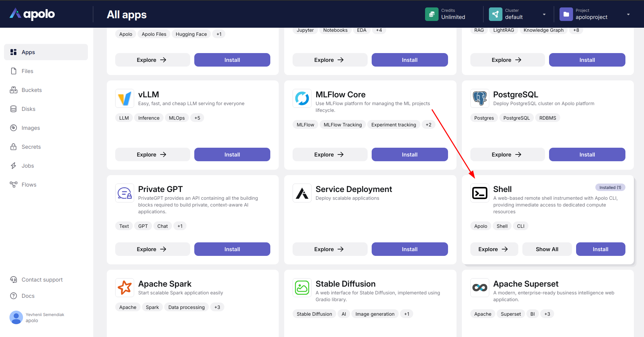Image resolution: width=644 pixels, height=337 pixels.
Task: Open the Docs link
Action: point(28,296)
